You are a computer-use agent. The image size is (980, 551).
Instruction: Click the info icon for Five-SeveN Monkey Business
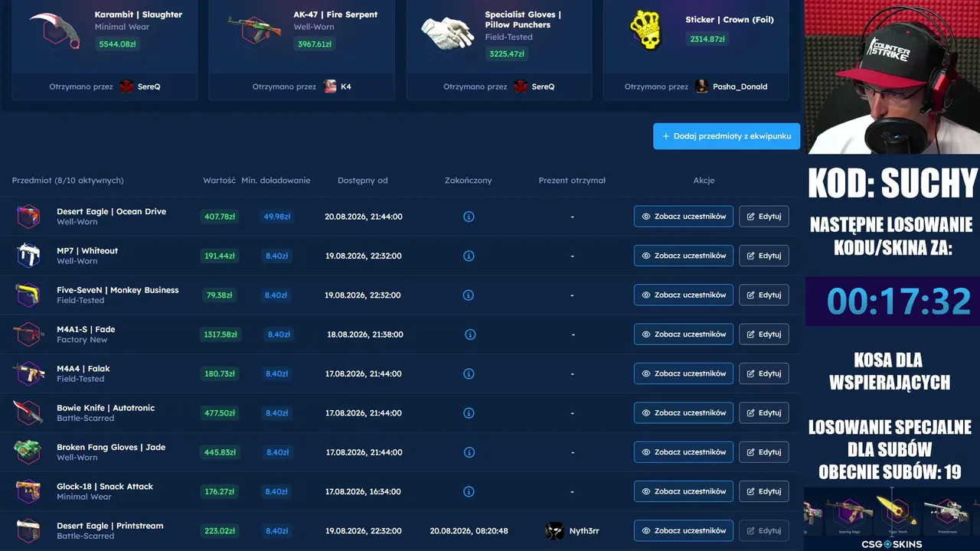[469, 295]
